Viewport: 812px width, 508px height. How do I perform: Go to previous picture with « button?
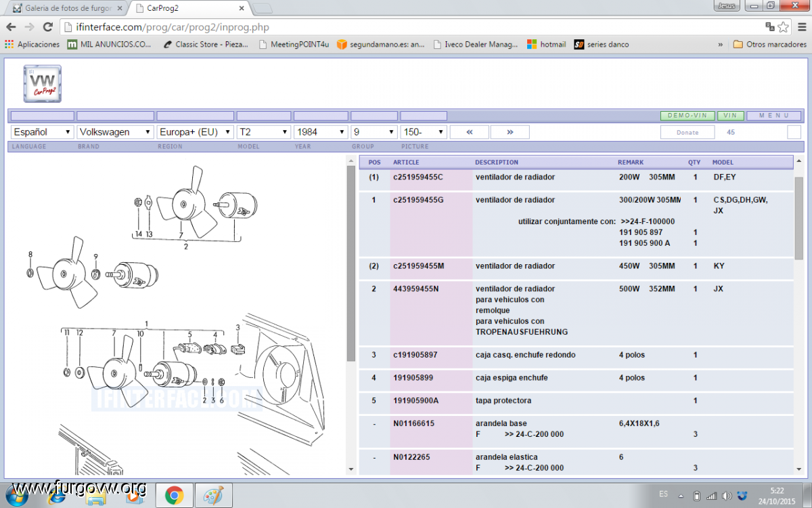tap(470, 132)
